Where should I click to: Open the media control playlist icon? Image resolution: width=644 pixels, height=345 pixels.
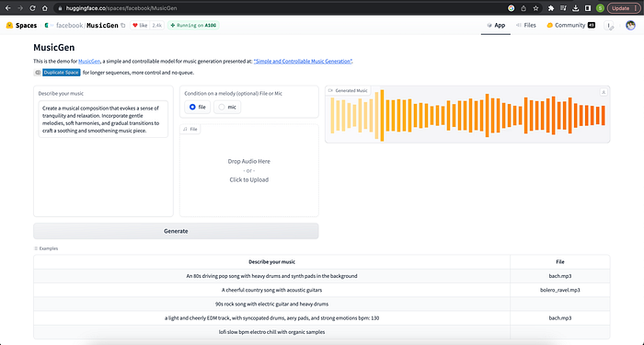click(x=563, y=8)
